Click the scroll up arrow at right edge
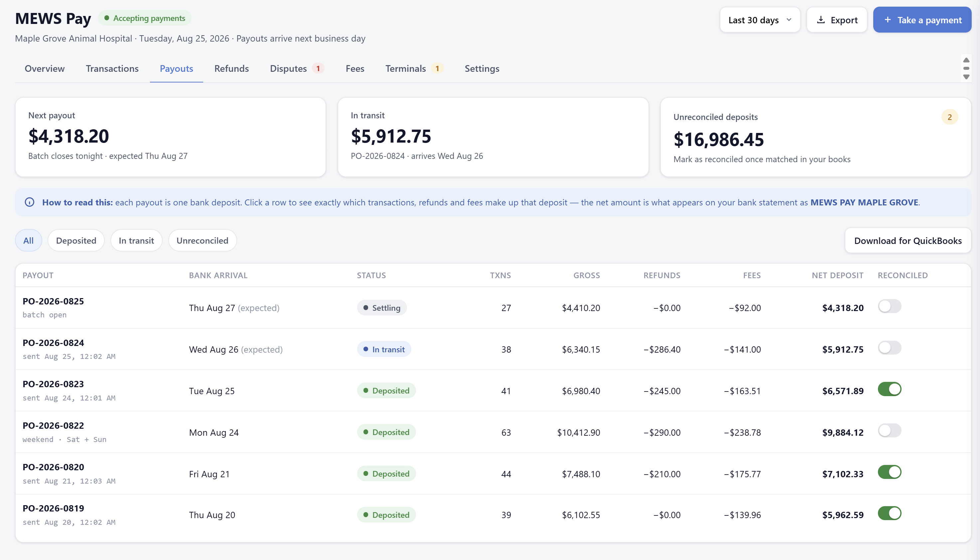This screenshot has width=980, height=560. coord(966,60)
